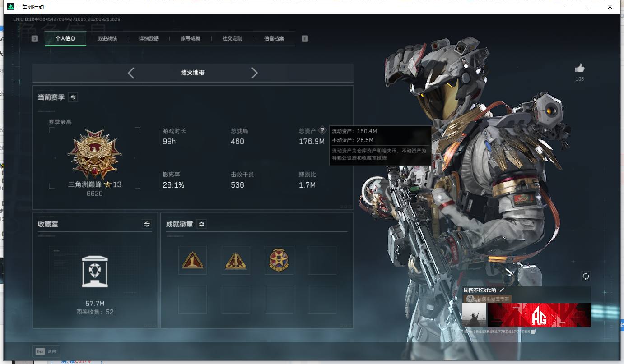
Task: Select the red triangle number 1 badge
Action: point(192,260)
